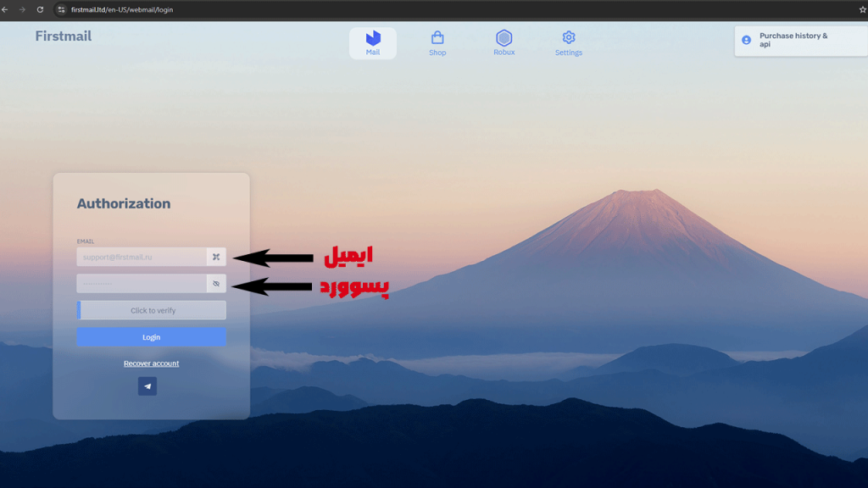Focus the email input field
Screen dimensions: 868x488
(142, 257)
